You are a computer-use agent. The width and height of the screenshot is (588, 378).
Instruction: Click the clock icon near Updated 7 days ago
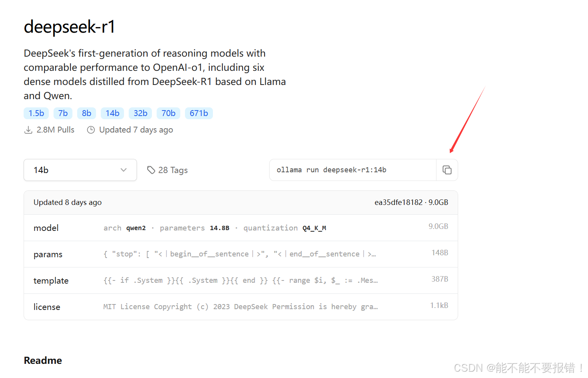pos(91,129)
